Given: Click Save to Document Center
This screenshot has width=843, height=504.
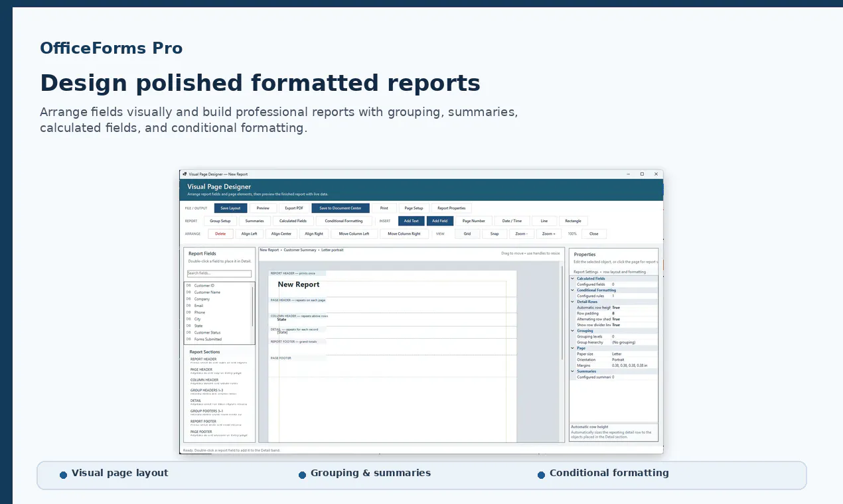Looking at the screenshot, I should click(x=341, y=208).
